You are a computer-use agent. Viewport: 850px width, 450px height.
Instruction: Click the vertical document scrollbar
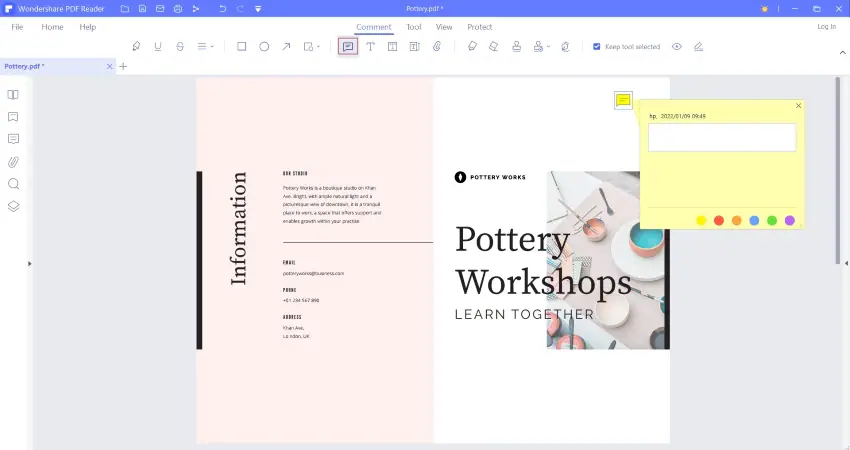(838, 171)
